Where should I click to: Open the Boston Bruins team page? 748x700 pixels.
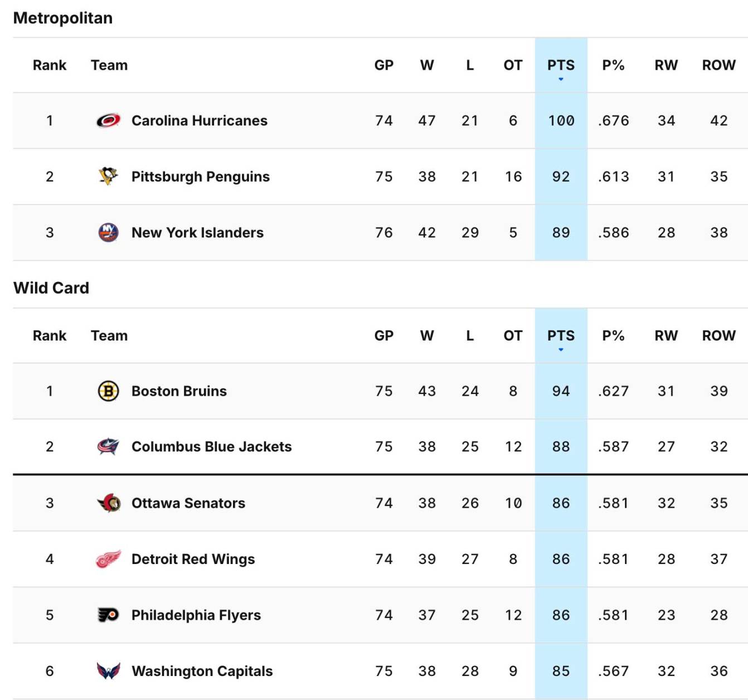point(178,391)
